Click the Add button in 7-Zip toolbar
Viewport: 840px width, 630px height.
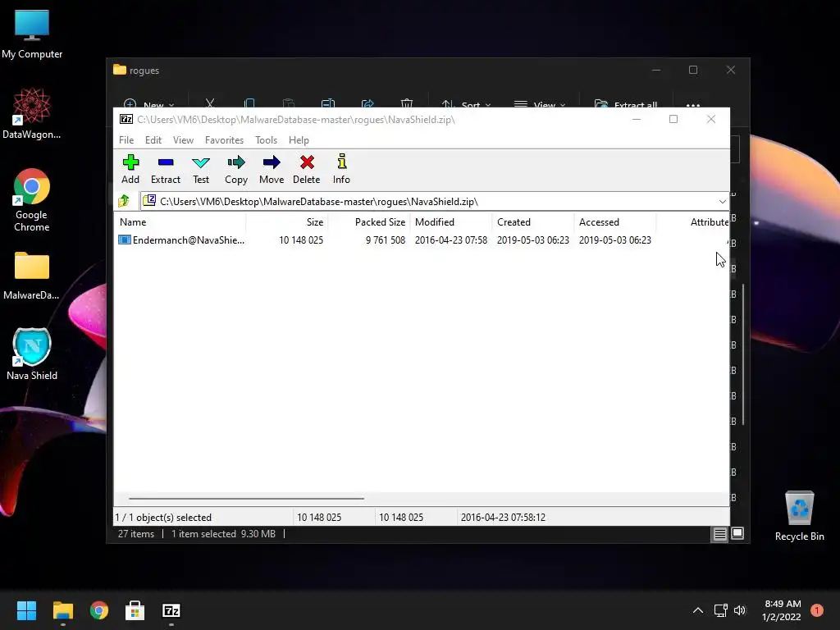[x=130, y=169]
